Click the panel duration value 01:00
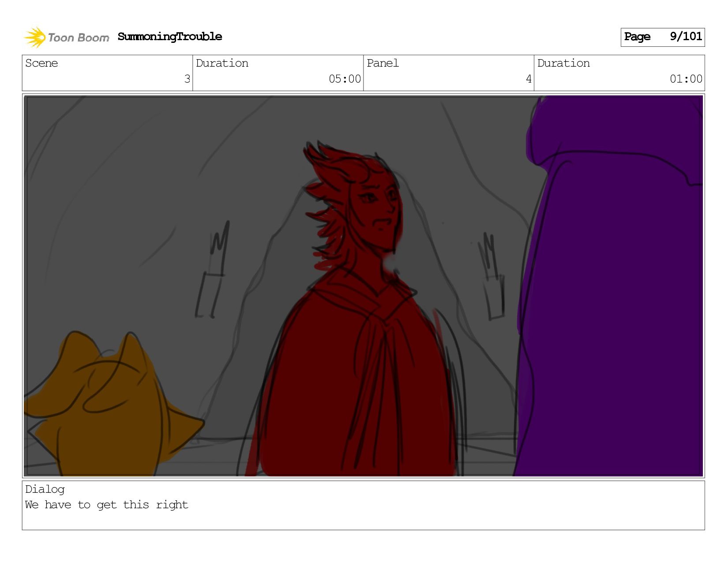 [x=686, y=79]
